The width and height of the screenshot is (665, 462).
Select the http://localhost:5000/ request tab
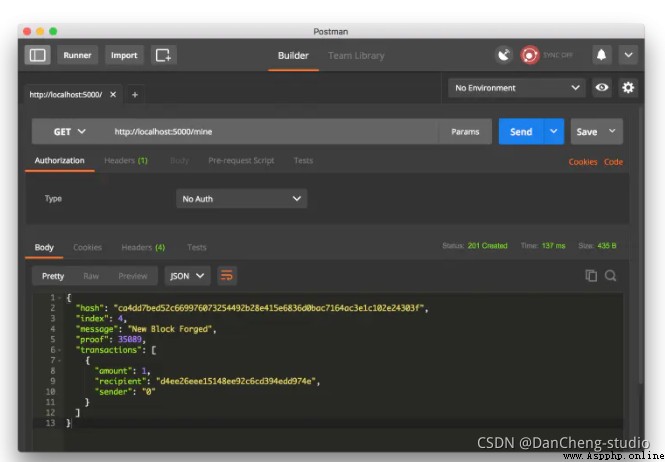click(66, 95)
